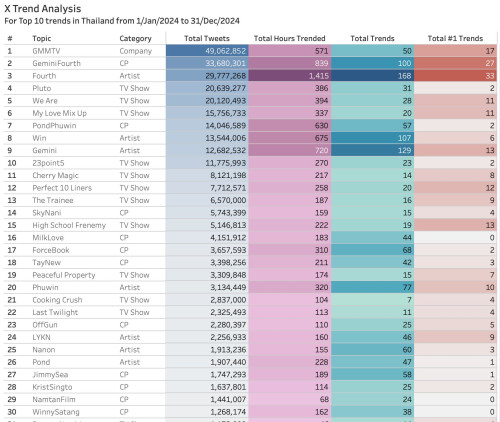Click the 17 number-one trends cell
Viewport: 500px width, 422px height.
(x=455, y=51)
